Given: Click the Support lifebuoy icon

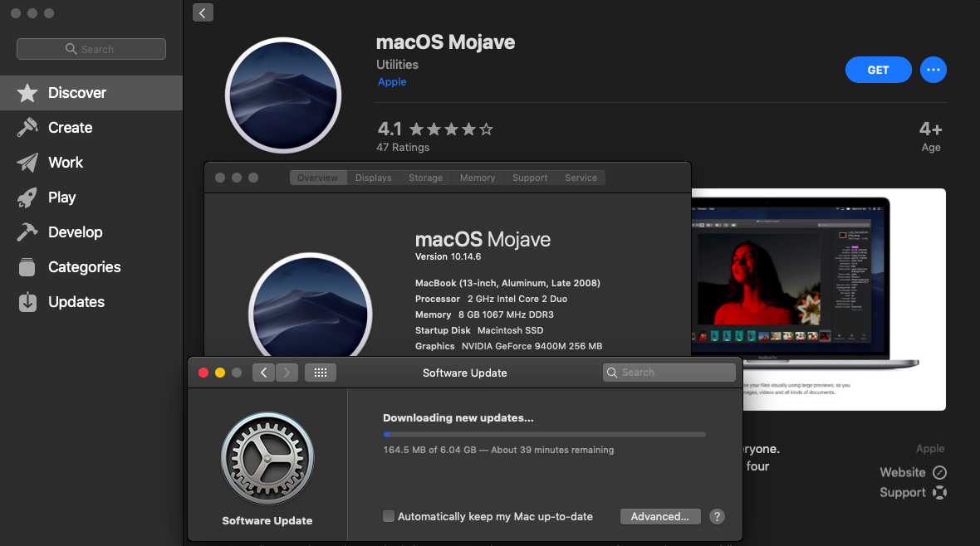Looking at the screenshot, I should pos(939,492).
